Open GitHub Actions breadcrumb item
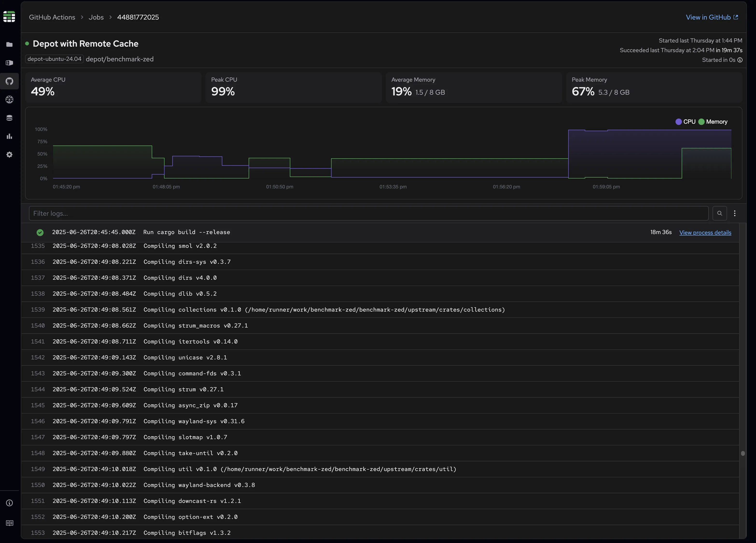Image resolution: width=756 pixels, height=543 pixels. 52,17
